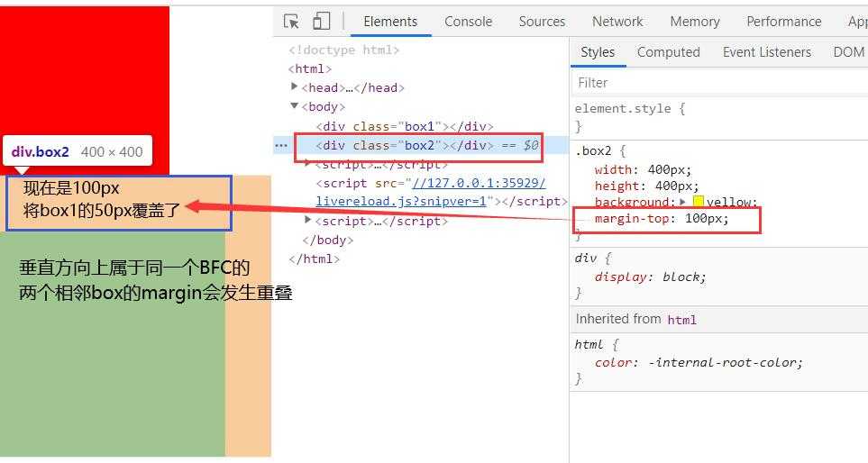Click the color -internal-root-color declaration

(x=698, y=363)
